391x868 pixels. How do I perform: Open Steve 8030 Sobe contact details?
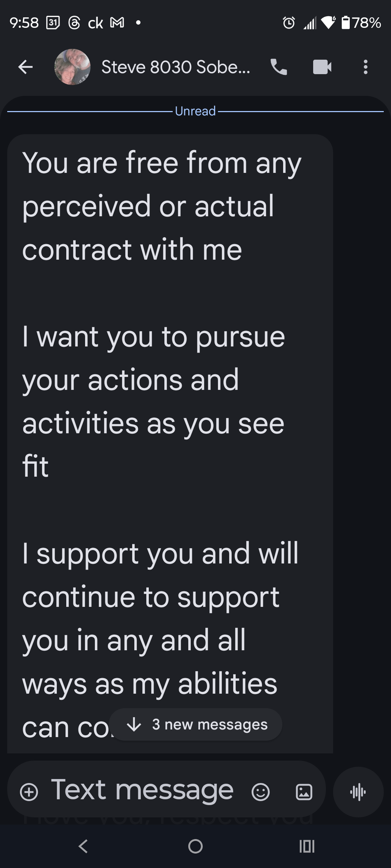[x=176, y=67]
